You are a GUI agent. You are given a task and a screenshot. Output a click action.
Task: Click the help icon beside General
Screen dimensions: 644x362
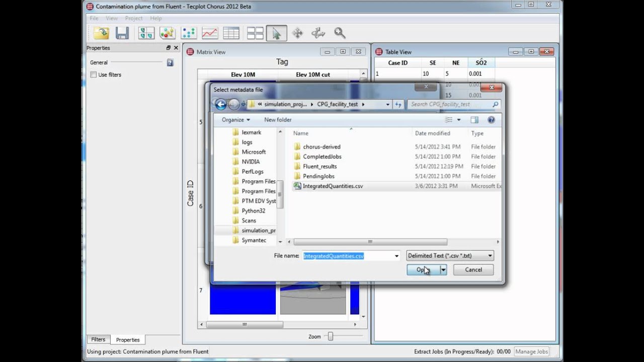coord(170,62)
